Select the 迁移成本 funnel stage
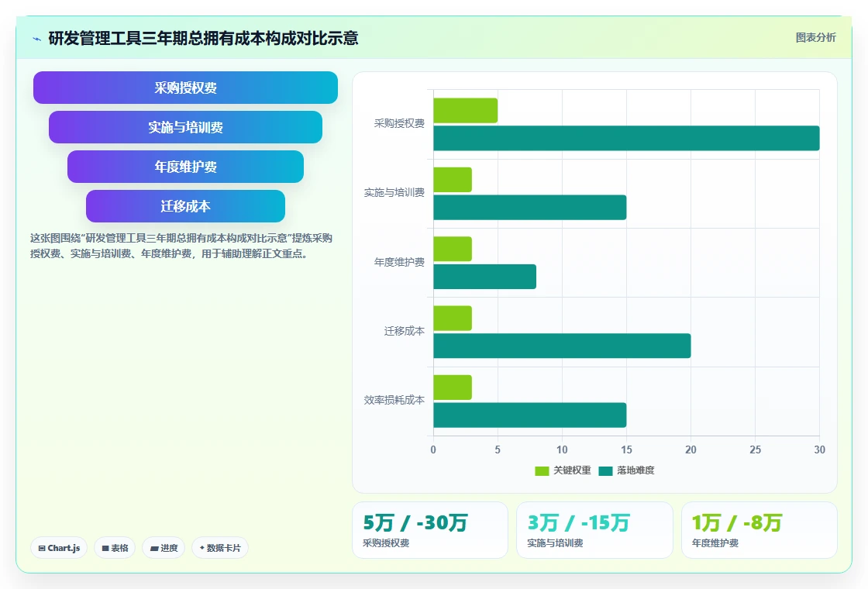The image size is (868, 589). pos(185,206)
